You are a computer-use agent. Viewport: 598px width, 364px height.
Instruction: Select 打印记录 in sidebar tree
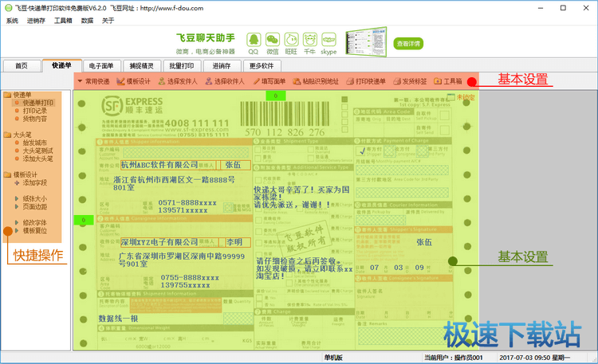35,111
